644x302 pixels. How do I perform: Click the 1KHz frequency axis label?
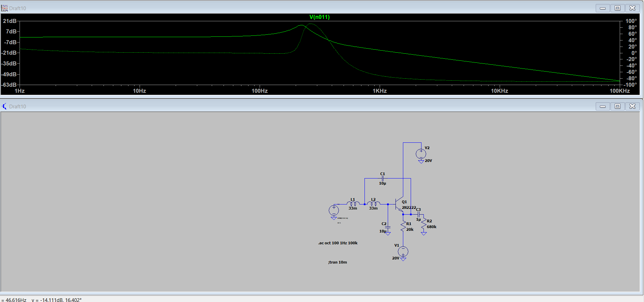pyautogui.click(x=380, y=91)
